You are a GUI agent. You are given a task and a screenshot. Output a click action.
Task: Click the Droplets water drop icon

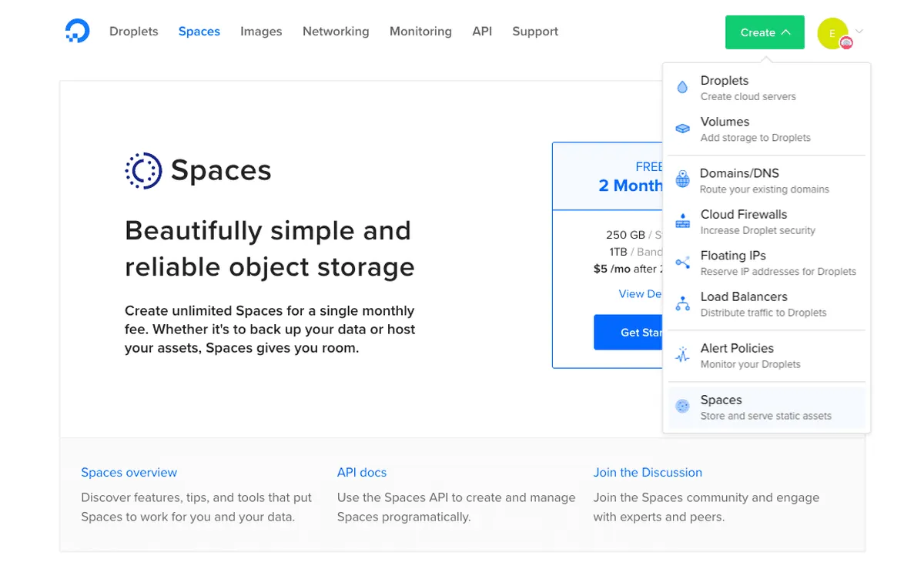[x=682, y=88]
